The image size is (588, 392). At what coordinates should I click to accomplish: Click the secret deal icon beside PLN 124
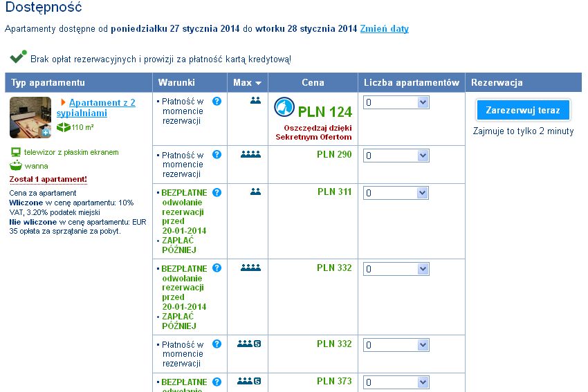(284, 106)
